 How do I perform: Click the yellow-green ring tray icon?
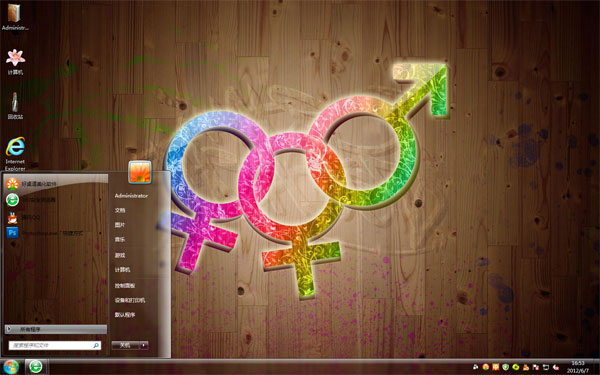[515, 367]
